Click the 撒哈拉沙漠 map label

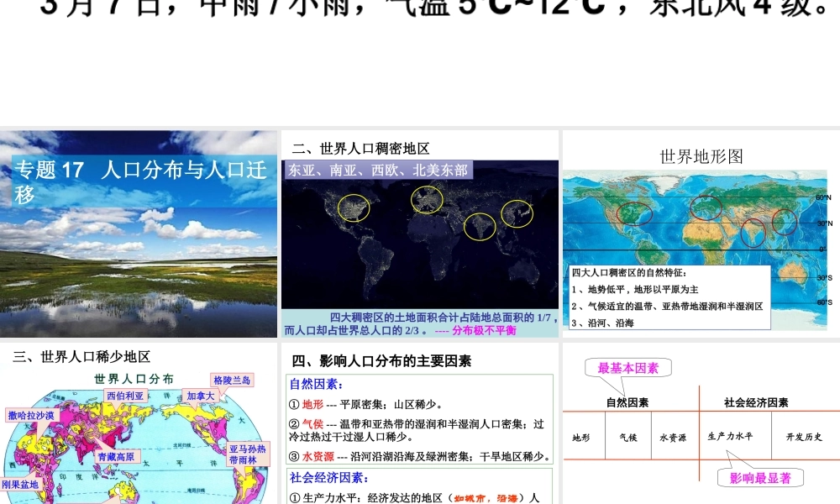(31, 415)
